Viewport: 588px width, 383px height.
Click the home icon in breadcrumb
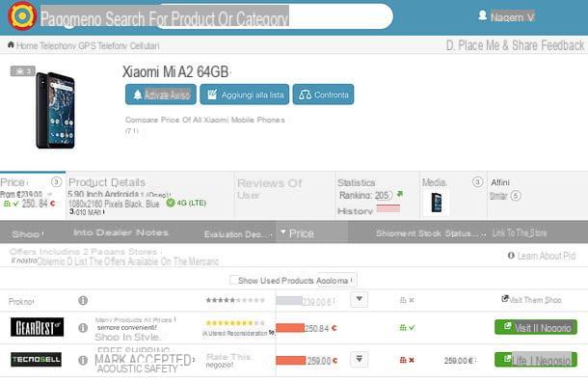click(x=11, y=45)
